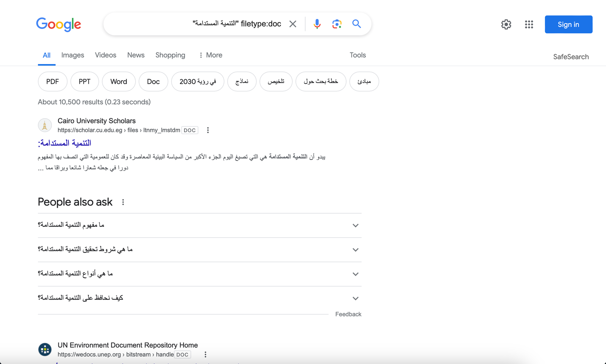Open Quick Settings gear icon
Image resolution: width=606 pixels, height=364 pixels.
point(506,25)
